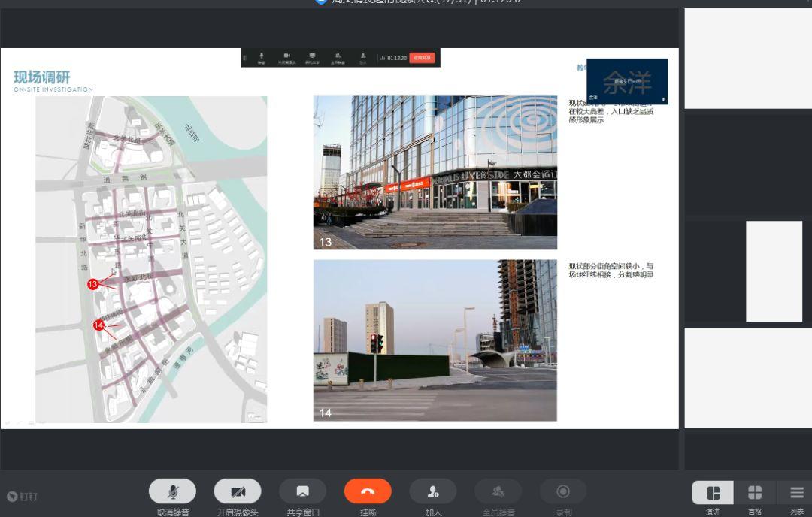Unmute the microphone with 取消静音
Screen dimensions: 812x517
[x=172, y=491]
